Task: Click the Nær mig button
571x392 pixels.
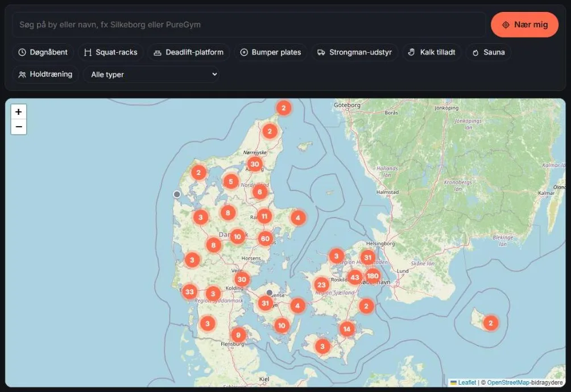Action: click(x=524, y=25)
